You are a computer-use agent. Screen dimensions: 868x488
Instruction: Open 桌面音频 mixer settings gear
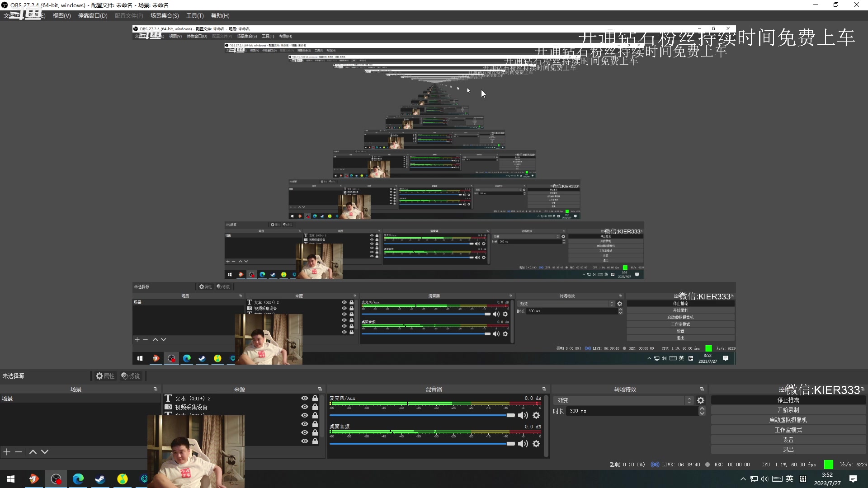pyautogui.click(x=536, y=444)
